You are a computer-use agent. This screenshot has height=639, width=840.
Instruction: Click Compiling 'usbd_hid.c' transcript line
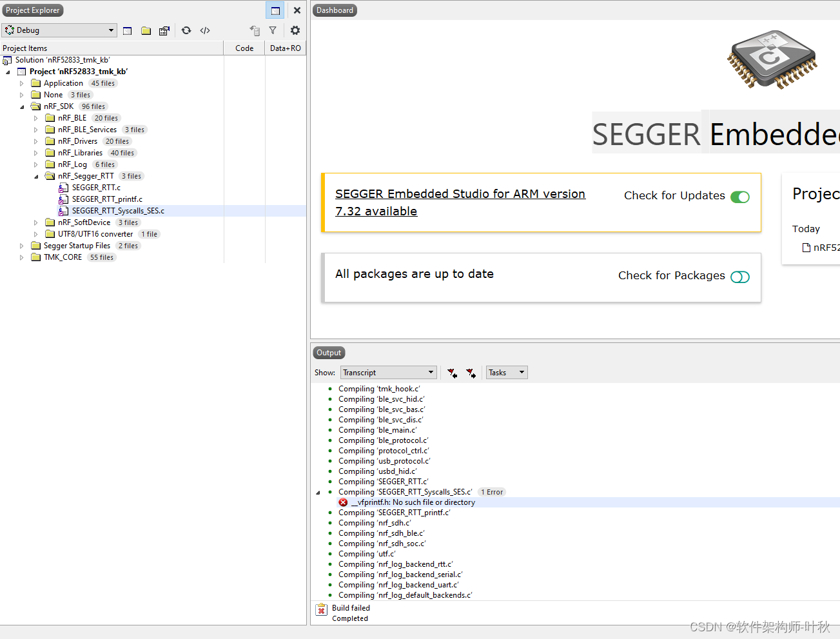coord(378,471)
